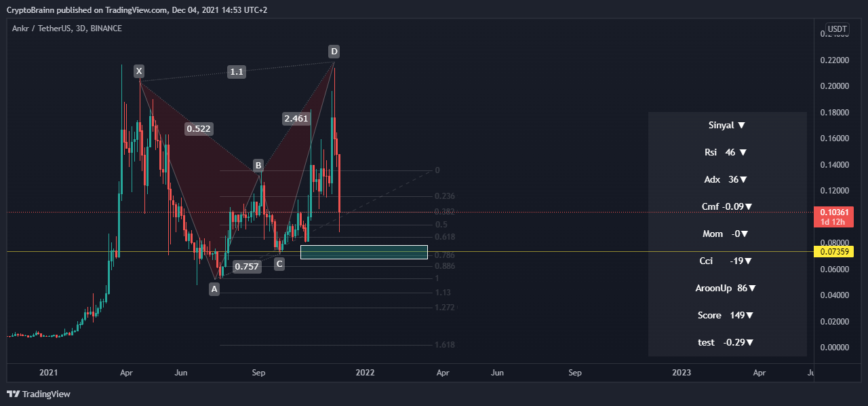Click the 0.14000 price axis label
The width and height of the screenshot is (868, 406).
click(x=833, y=165)
